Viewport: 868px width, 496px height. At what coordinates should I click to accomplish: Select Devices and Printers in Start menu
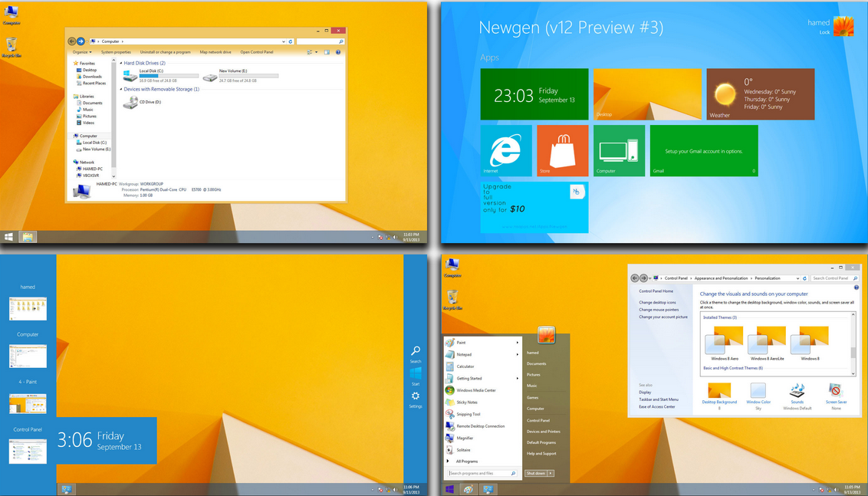click(x=543, y=432)
